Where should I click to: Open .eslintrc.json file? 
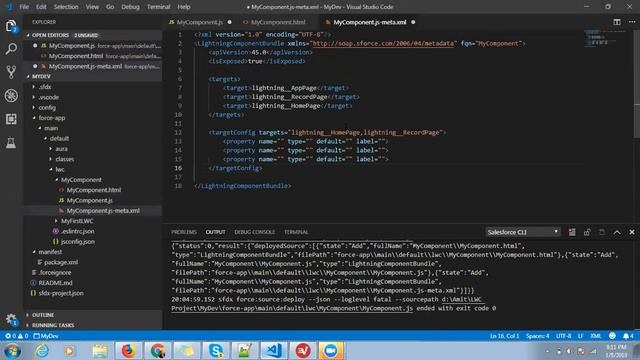[93, 231]
